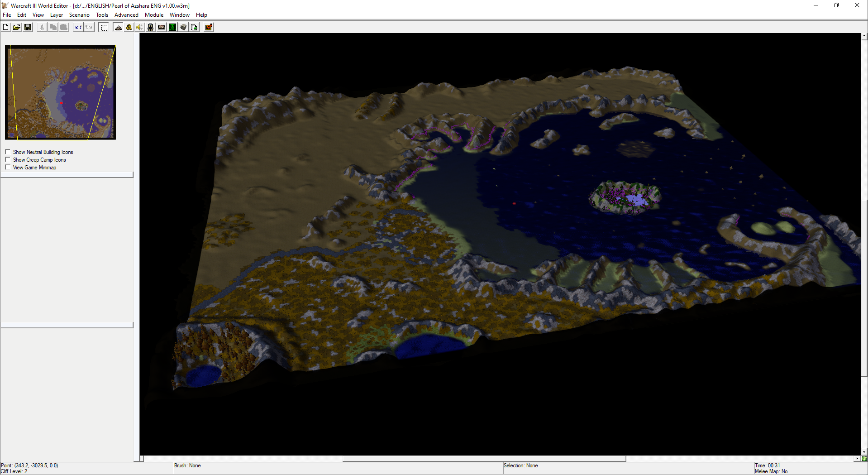Open the View menu
The height and width of the screenshot is (475, 868).
pyautogui.click(x=38, y=15)
